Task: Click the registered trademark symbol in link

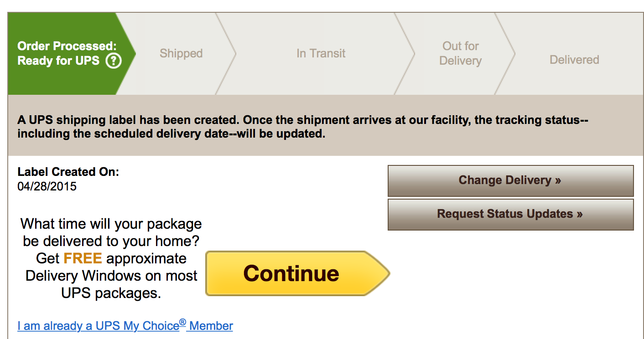Action: 182,323
